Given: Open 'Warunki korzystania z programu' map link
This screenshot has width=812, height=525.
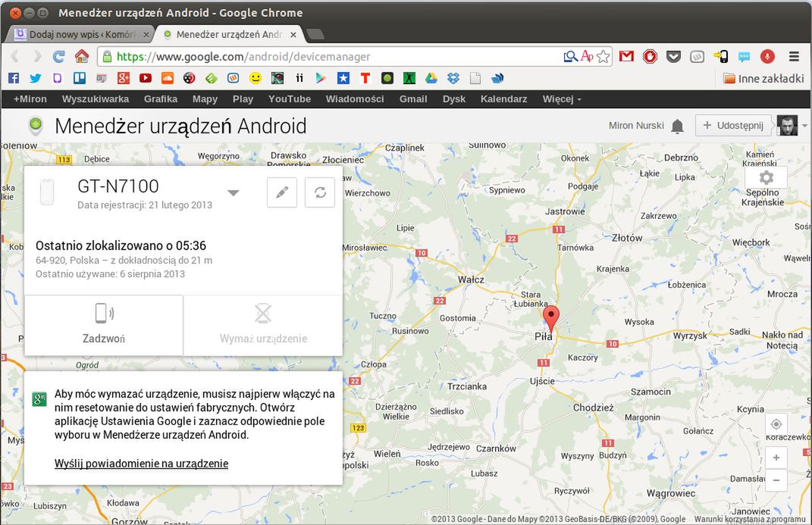Looking at the screenshot, I should 750,519.
